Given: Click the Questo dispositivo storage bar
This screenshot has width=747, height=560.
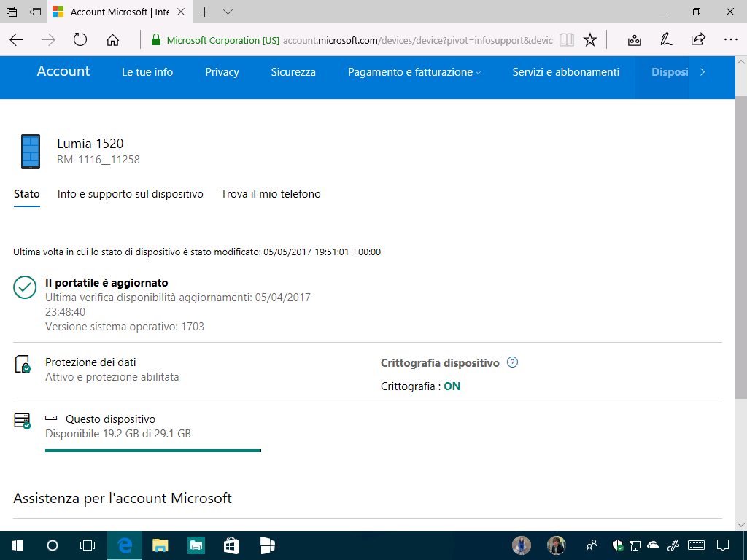Looking at the screenshot, I should point(153,451).
